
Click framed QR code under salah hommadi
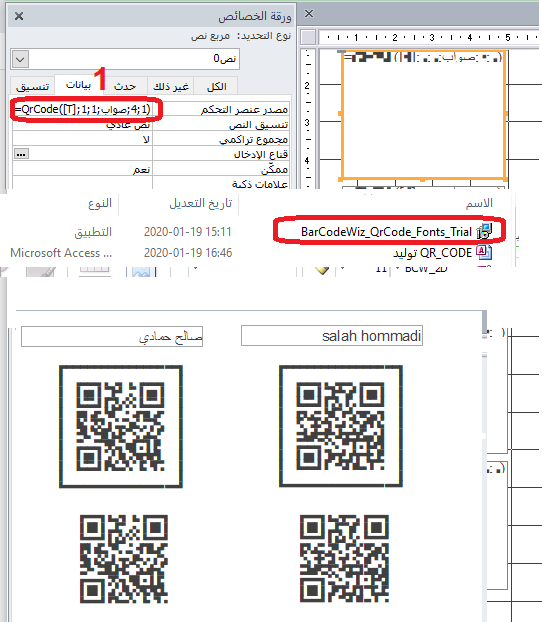coord(341,426)
